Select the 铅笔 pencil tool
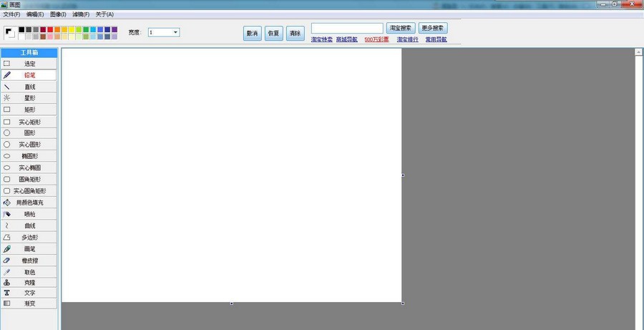Viewport: 644px width, 330px height. coord(29,75)
